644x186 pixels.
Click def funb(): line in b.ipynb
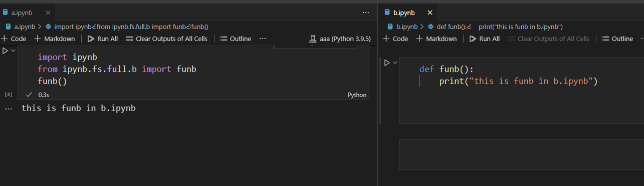446,69
